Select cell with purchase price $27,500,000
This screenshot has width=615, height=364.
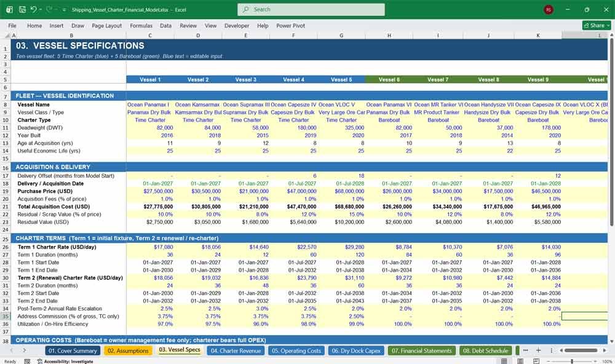pyautogui.click(x=150, y=191)
